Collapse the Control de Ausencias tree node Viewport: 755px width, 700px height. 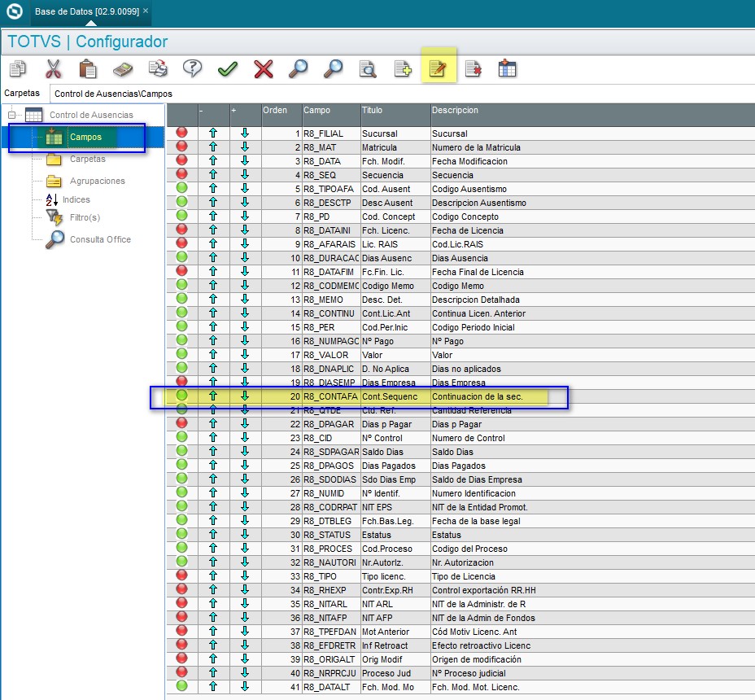point(12,115)
